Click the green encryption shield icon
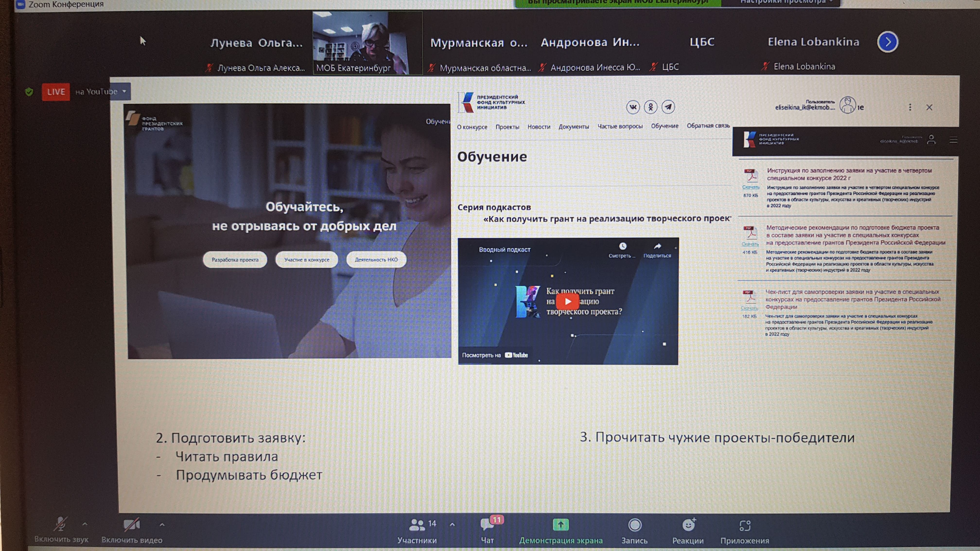 29,92
